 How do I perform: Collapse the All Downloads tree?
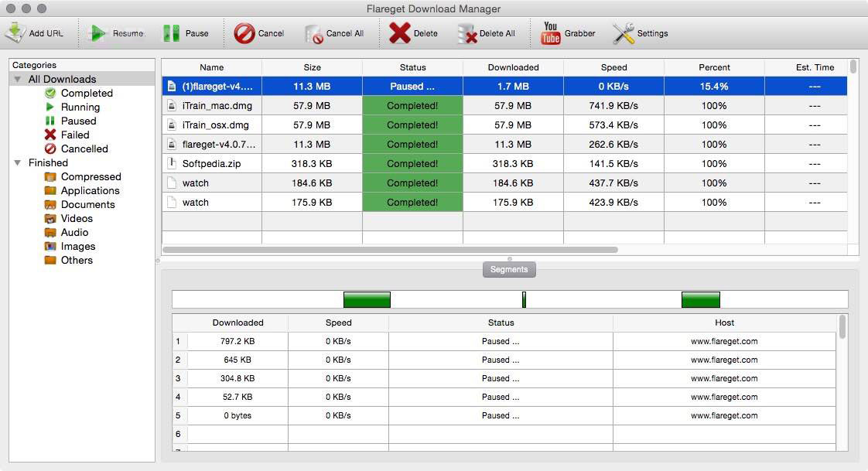(x=18, y=79)
